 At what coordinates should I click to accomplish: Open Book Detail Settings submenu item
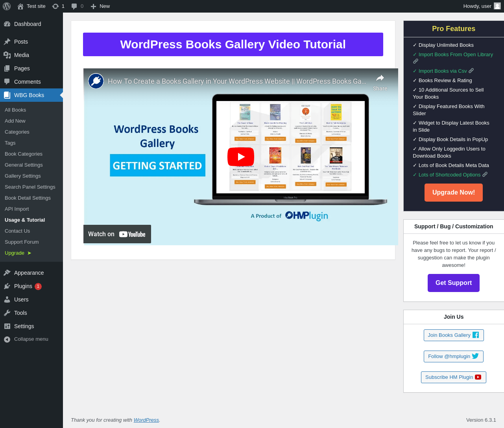pos(31,198)
